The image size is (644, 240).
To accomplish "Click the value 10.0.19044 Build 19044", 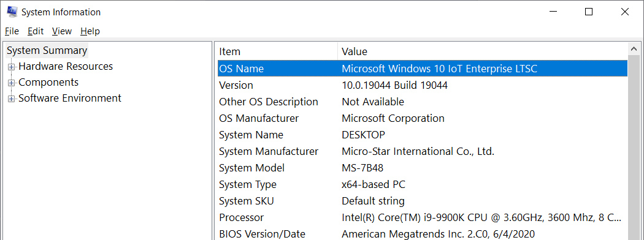I will 395,85.
